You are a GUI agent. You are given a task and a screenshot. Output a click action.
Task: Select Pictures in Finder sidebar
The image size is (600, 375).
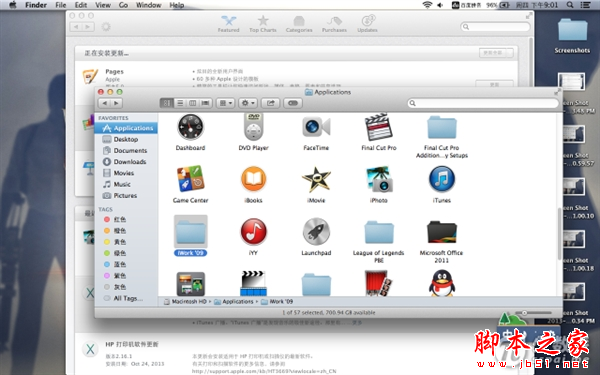tap(126, 195)
